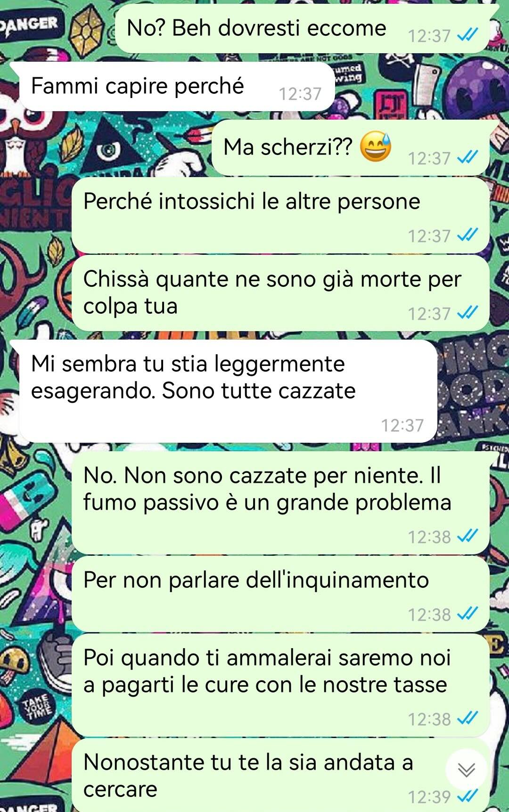The image size is (509, 812).
Task: Tap double check on 'fumo passivo' message
Action: [x=468, y=536]
